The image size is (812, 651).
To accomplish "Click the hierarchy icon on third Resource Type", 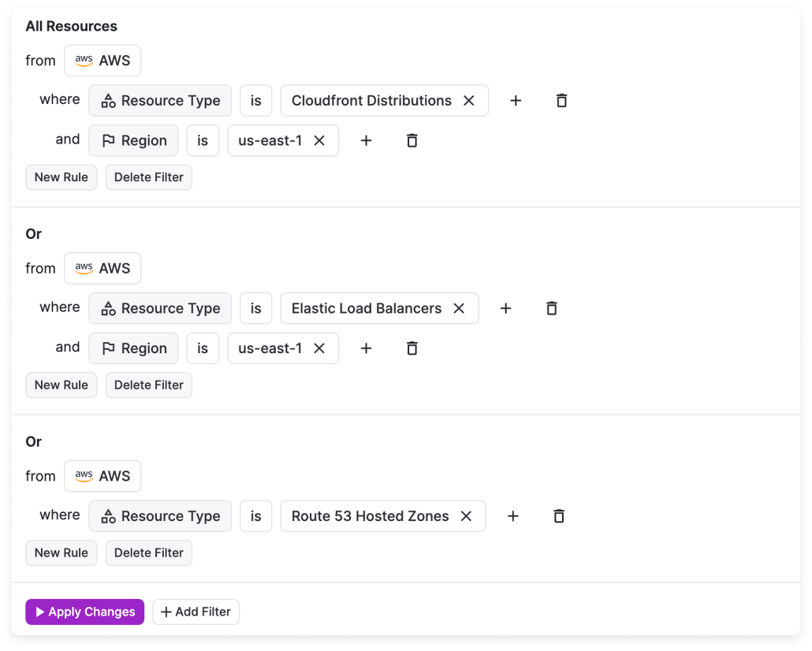I will coord(108,515).
